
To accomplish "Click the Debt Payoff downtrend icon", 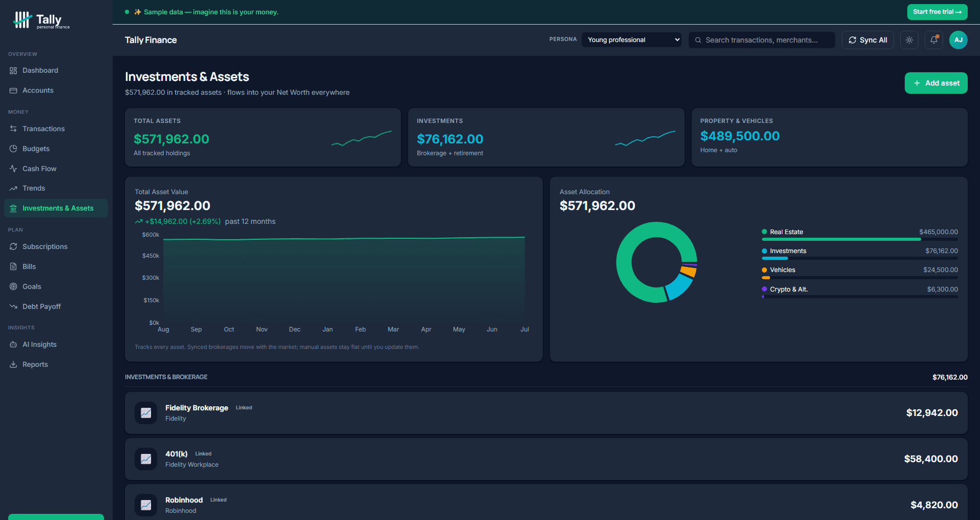I will [13, 306].
